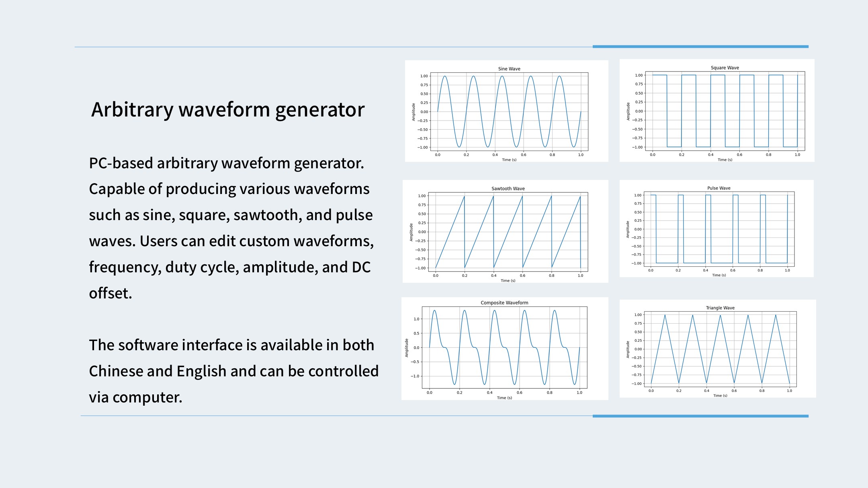868x488 pixels.
Task: Select the Square Wave chart image
Action: [x=717, y=110]
